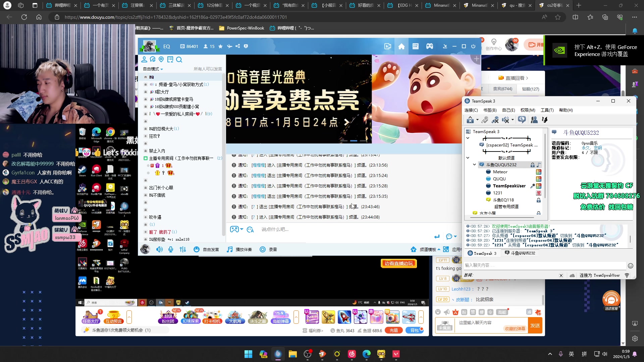The width and height of the screenshot is (644, 362).
Task: Open the gamepad games icon in YY header
Action: (430, 47)
